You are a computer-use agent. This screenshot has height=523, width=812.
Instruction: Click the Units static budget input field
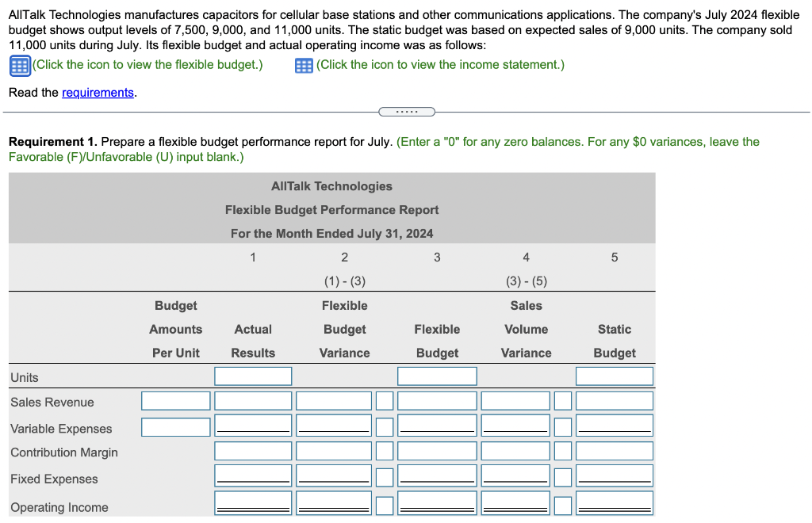pyautogui.click(x=615, y=376)
